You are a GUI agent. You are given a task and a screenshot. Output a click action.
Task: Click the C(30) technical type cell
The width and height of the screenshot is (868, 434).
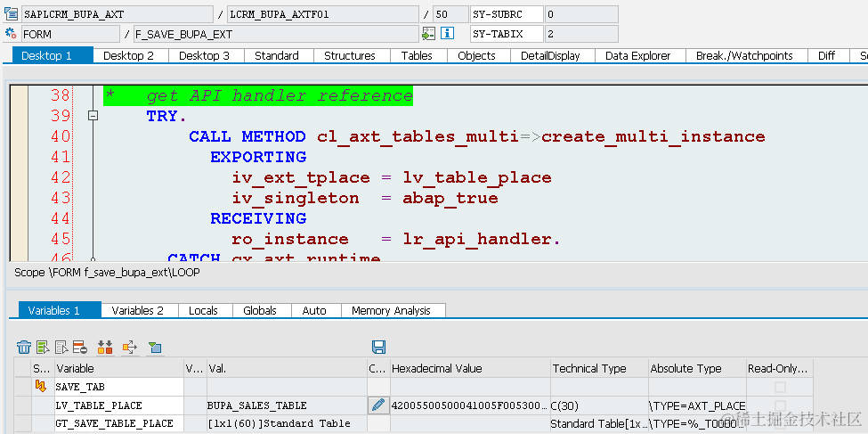click(599, 405)
